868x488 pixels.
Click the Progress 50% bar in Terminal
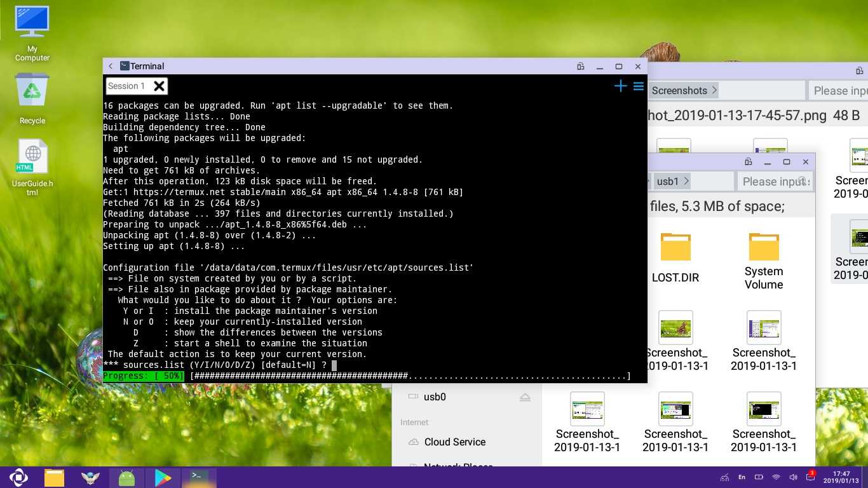point(367,376)
